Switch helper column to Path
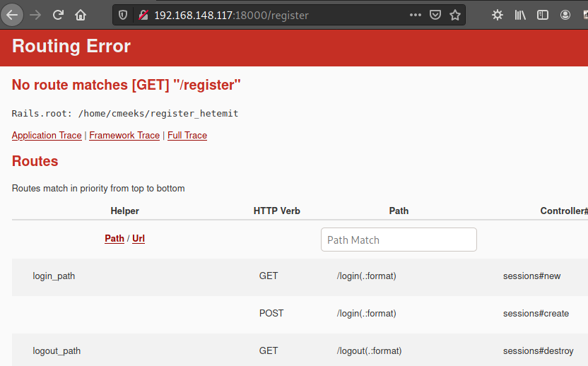Image resolution: width=588 pixels, height=366 pixels. tap(114, 239)
